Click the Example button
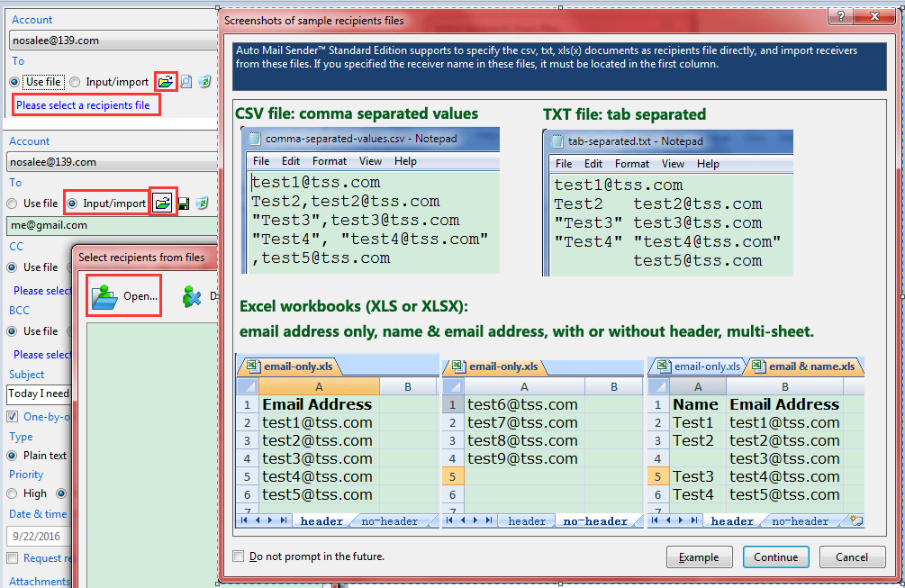The width and height of the screenshot is (905, 588). 699,556
